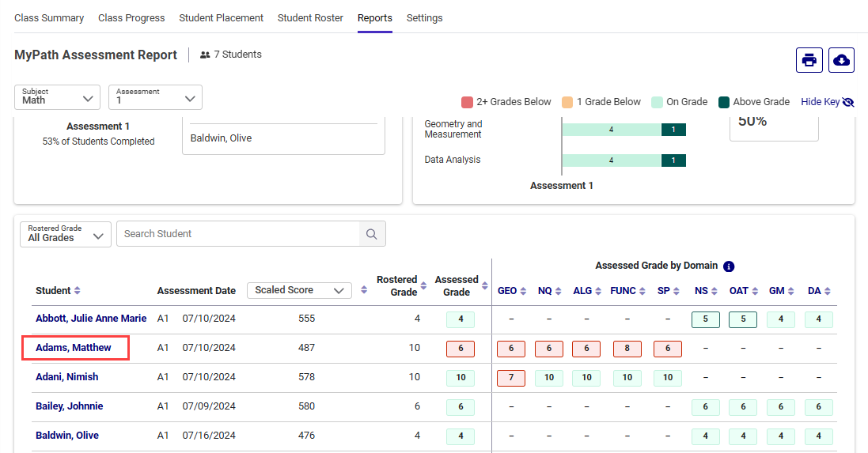Image resolution: width=868 pixels, height=453 pixels.
Task: Sort by the Student column arrows
Action: click(x=78, y=291)
